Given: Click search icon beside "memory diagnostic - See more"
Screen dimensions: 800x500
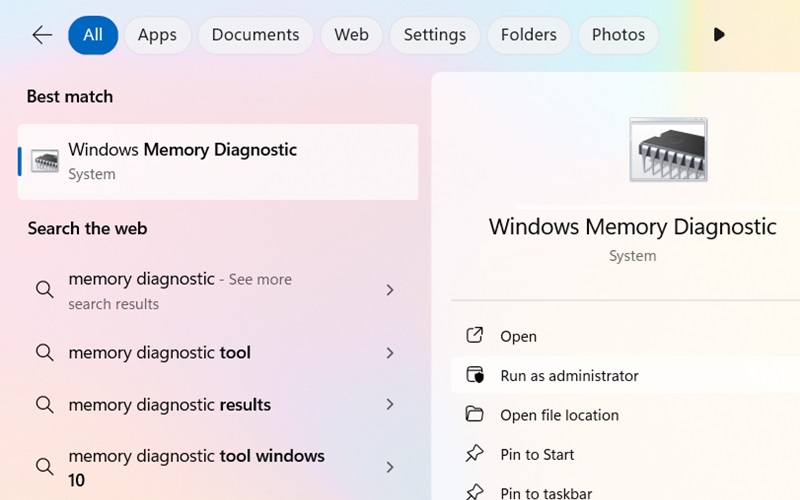Looking at the screenshot, I should [x=44, y=290].
